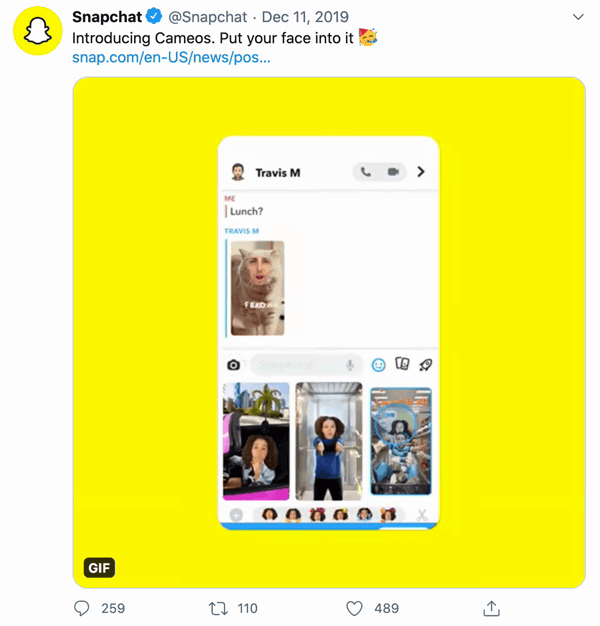Open the camera icon in the chat bar
The image size is (600, 626).
pyautogui.click(x=234, y=365)
